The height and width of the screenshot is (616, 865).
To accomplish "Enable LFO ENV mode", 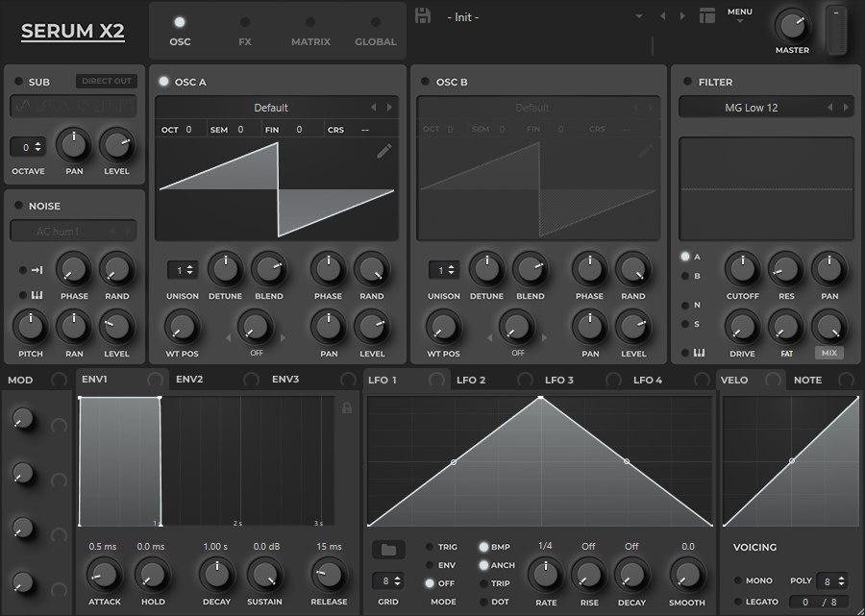I will coord(430,565).
